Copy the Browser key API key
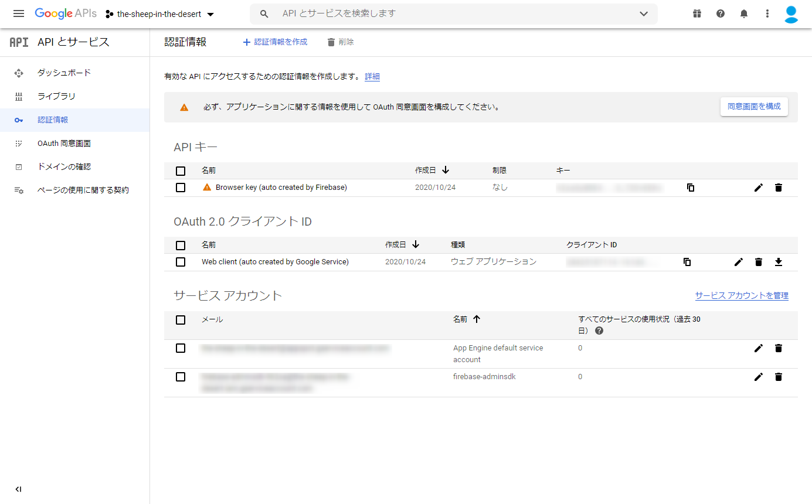This screenshot has width=812, height=504. click(x=690, y=187)
